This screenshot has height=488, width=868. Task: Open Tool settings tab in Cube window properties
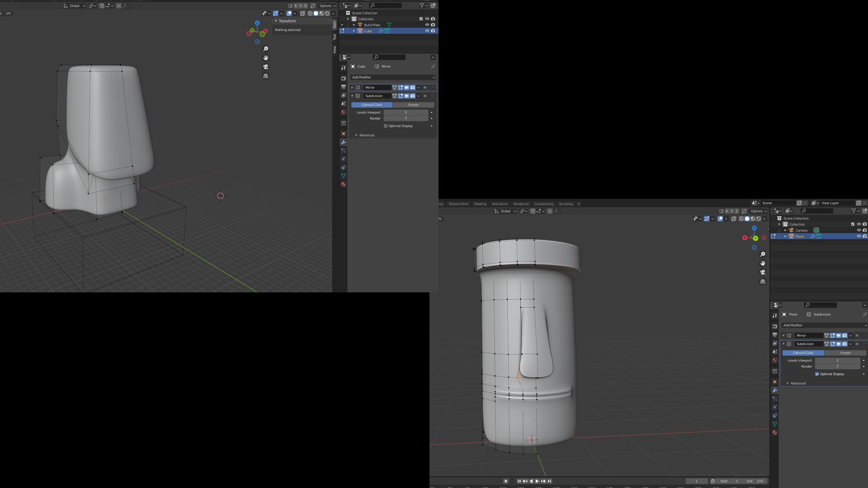coord(344,68)
